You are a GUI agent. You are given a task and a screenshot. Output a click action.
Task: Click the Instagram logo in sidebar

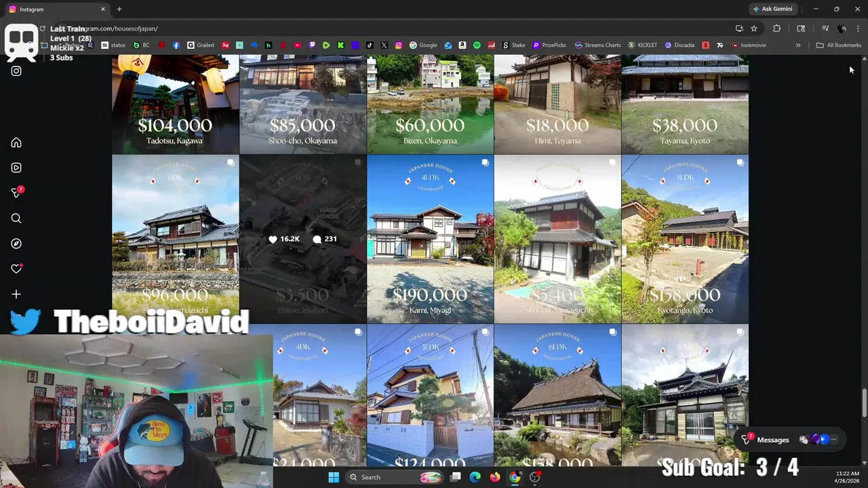pos(16,70)
